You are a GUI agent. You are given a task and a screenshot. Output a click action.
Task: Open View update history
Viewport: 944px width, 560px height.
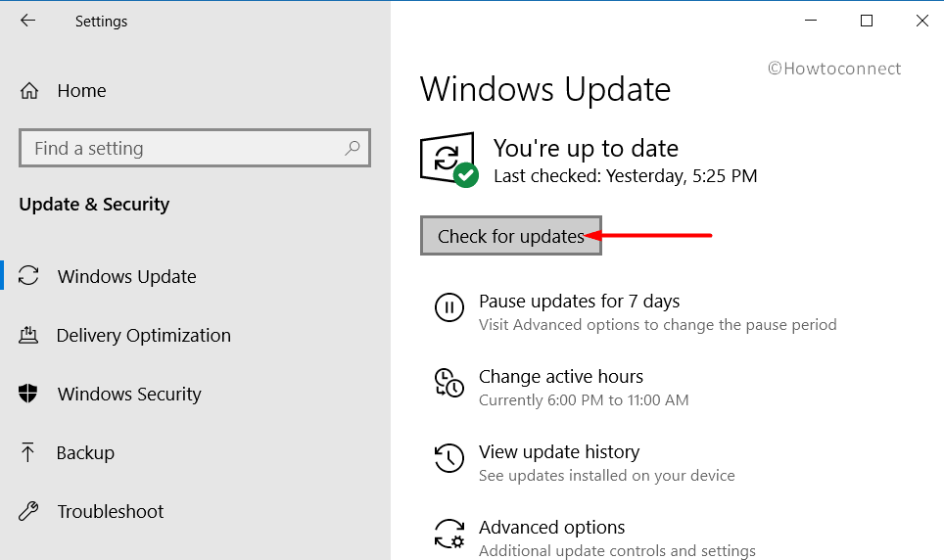pos(559,451)
